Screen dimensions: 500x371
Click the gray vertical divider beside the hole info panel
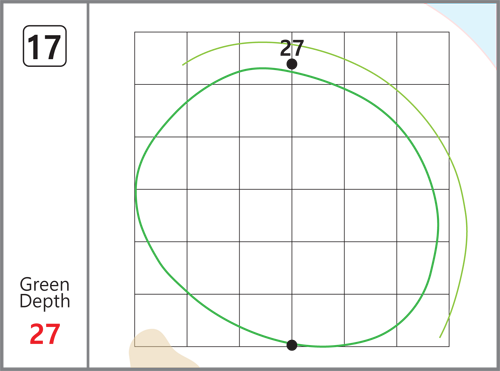pyautogui.click(x=88, y=185)
